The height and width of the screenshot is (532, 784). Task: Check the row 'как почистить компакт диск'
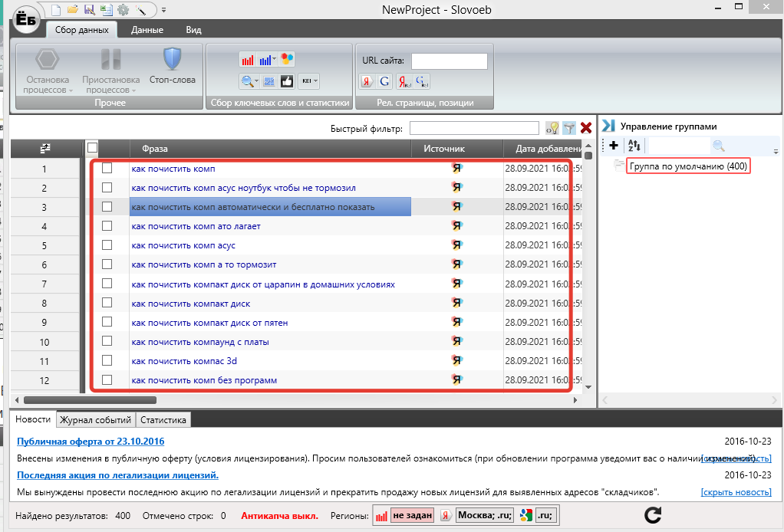click(107, 303)
